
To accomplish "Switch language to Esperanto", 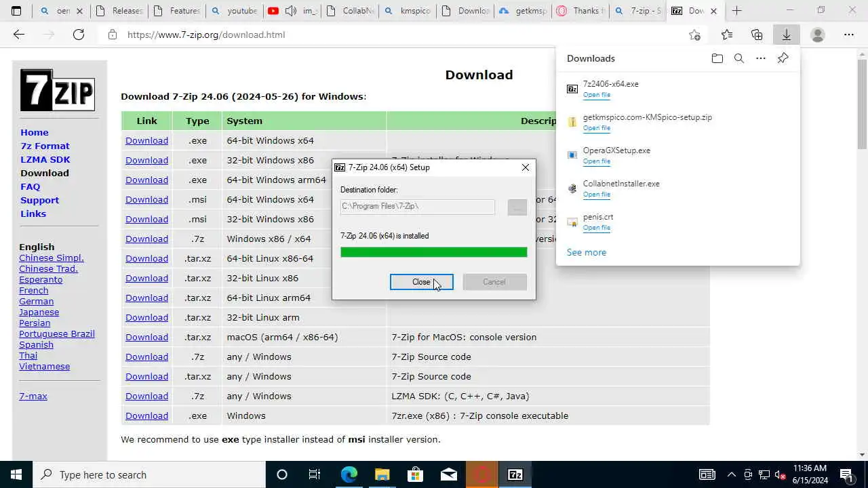I will point(41,279).
